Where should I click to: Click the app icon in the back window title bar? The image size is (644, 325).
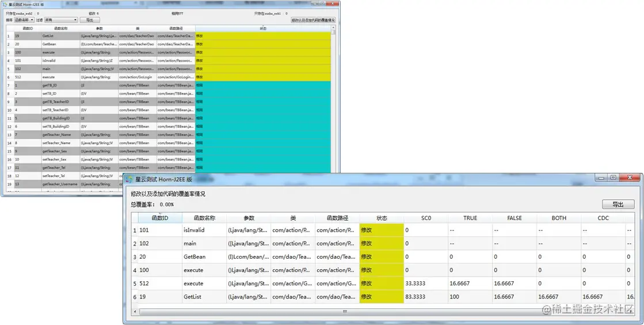point(5,4)
